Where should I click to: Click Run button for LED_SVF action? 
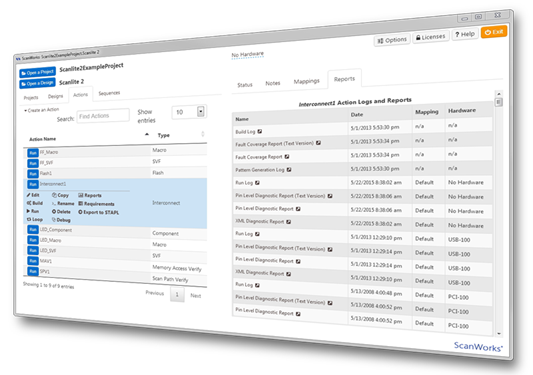coord(33,251)
